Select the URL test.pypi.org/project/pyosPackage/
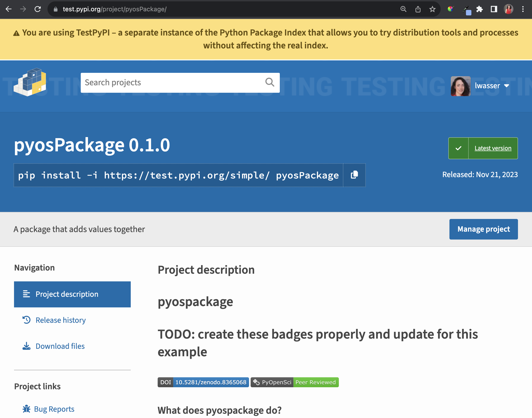 point(114,9)
